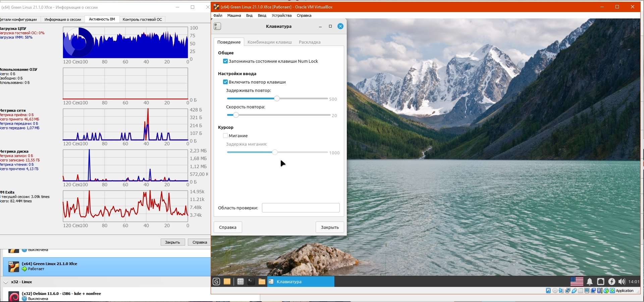Click the shared folders indicator in VirtualBox status bar
Viewport: 644px width, 302px height.
point(580,291)
